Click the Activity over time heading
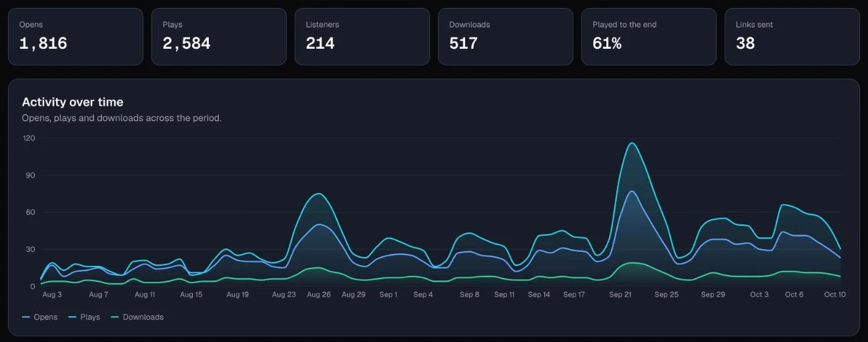This screenshot has height=342, width=868. pos(73,102)
